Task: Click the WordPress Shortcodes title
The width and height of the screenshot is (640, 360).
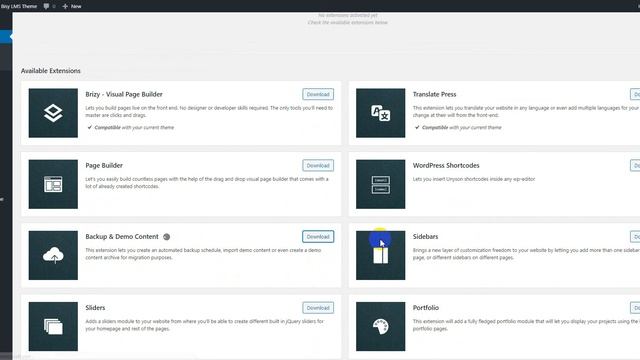Action: (x=446, y=165)
